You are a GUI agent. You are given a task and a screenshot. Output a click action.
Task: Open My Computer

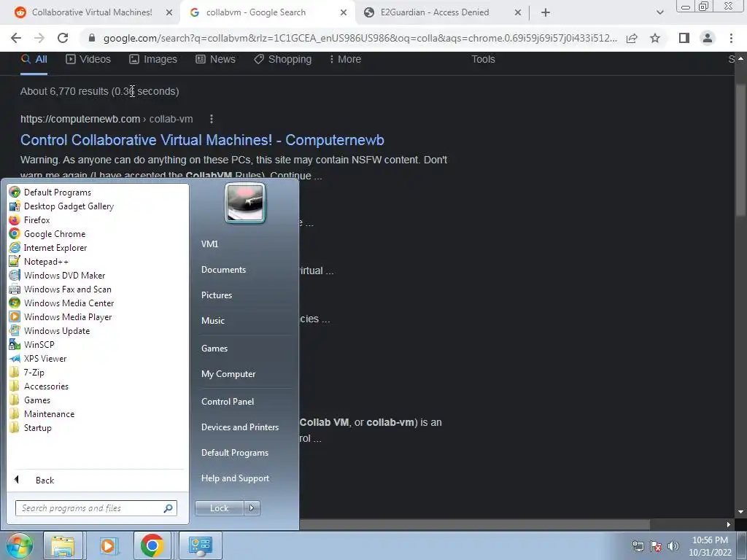228,374
